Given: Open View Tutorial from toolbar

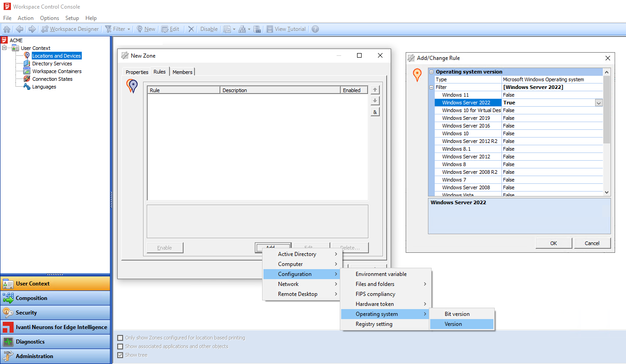Looking at the screenshot, I should [286, 29].
